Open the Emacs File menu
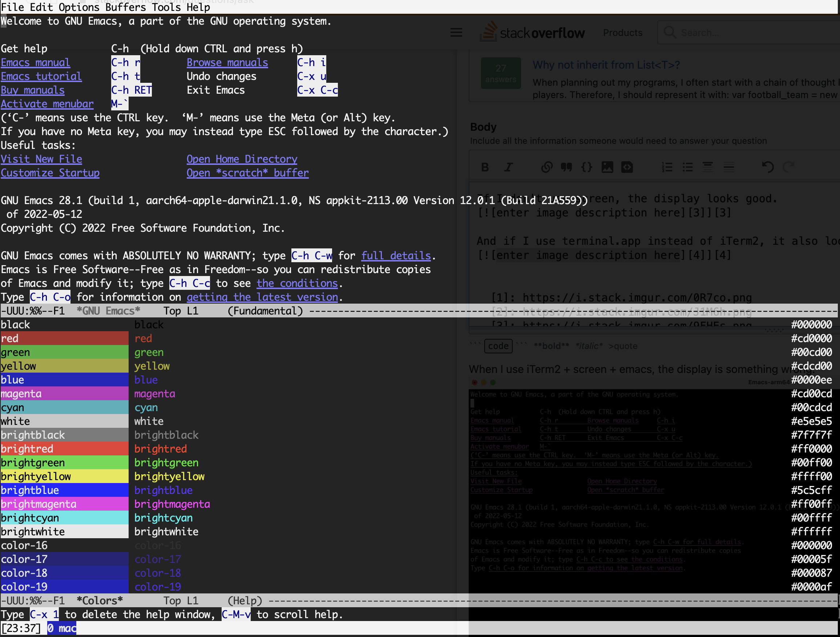840x637 pixels. coord(12,7)
